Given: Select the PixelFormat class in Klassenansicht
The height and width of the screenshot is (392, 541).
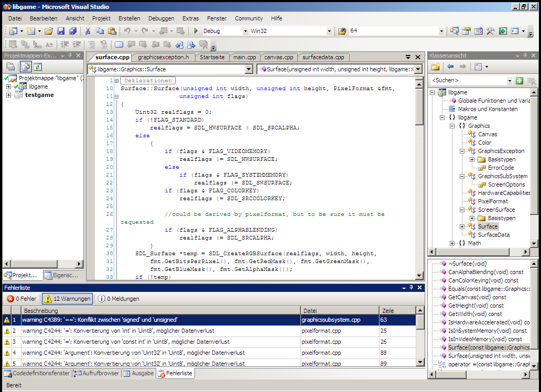Looking at the screenshot, I should point(493,202).
